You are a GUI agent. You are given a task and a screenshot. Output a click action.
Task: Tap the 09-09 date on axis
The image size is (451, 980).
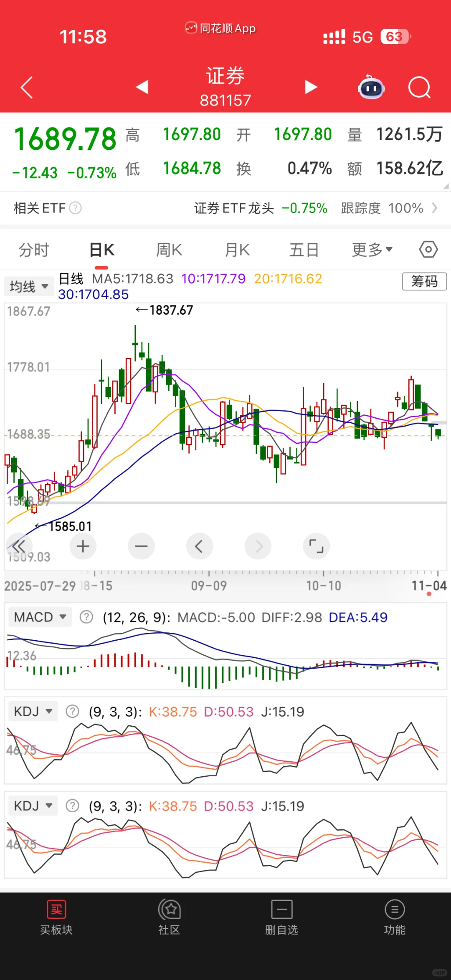209,586
